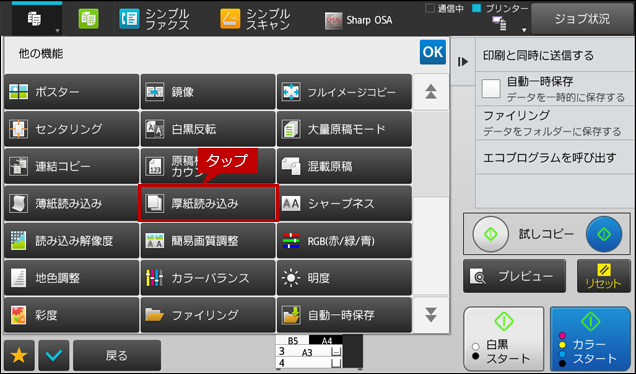Open 彩度 saturation setting
Image resolution: width=636 pixels, height=374 pixels.
[x=71, y=315]
